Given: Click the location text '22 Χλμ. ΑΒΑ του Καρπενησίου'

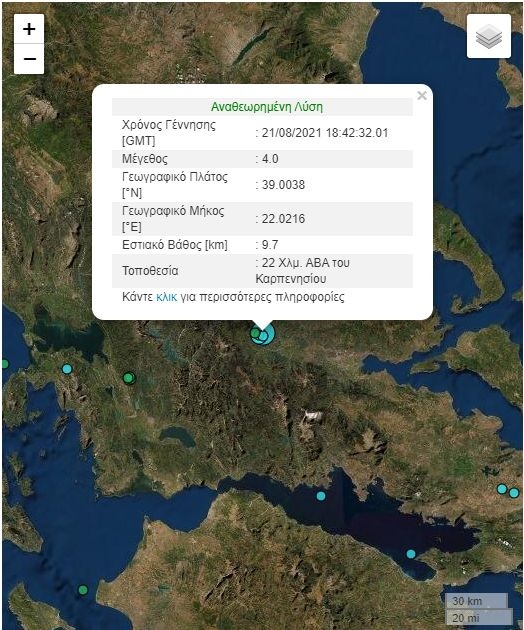Looking at the screenshot, I should [303, 271].
